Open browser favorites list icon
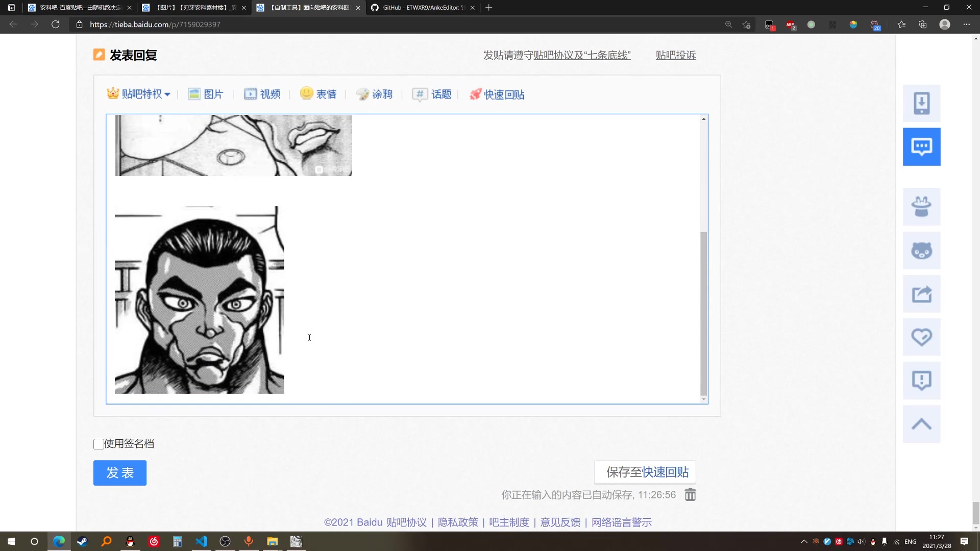 tap(901, 24)
